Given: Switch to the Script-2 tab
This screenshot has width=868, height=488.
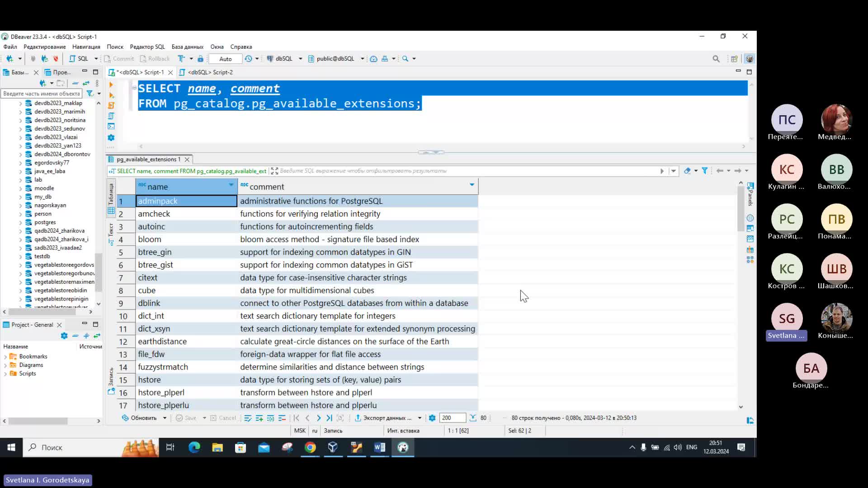Looking at the screenshot, I should click(x=206, y=72).
